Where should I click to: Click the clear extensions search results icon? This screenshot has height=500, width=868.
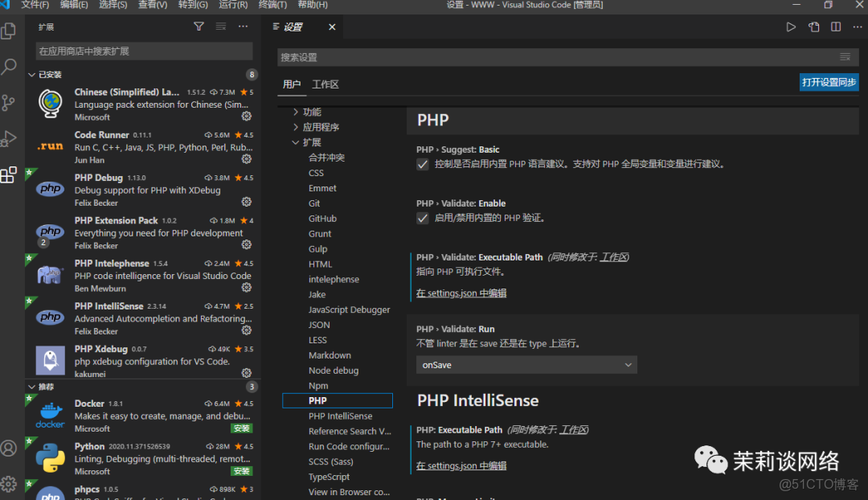coord(221,27)
